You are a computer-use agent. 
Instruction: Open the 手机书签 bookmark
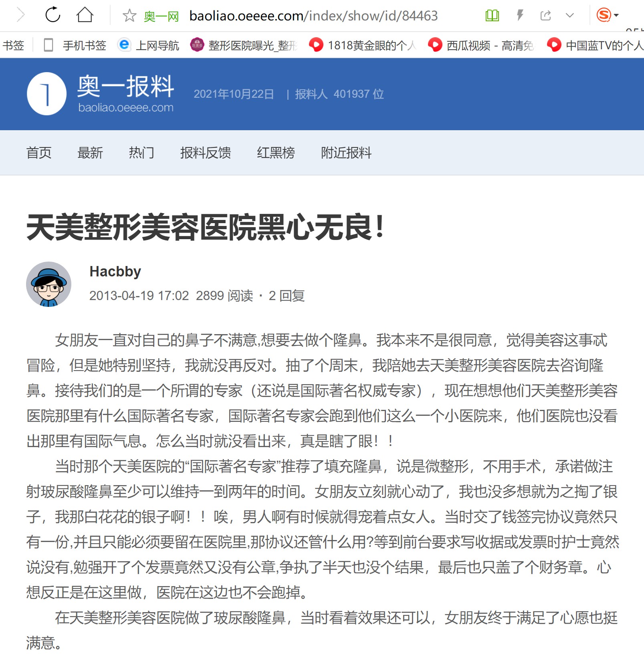[75, 45]
